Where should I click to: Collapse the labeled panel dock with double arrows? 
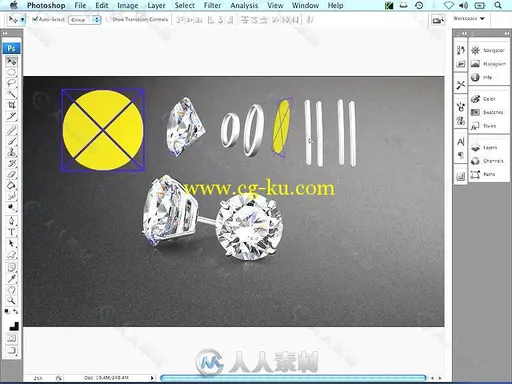tap(506, 33)
